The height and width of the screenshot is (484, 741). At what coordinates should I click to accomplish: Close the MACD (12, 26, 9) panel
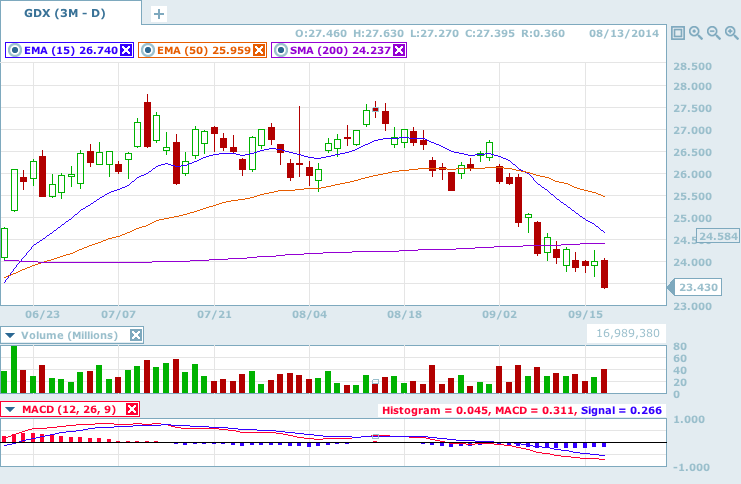click(132, 409)
